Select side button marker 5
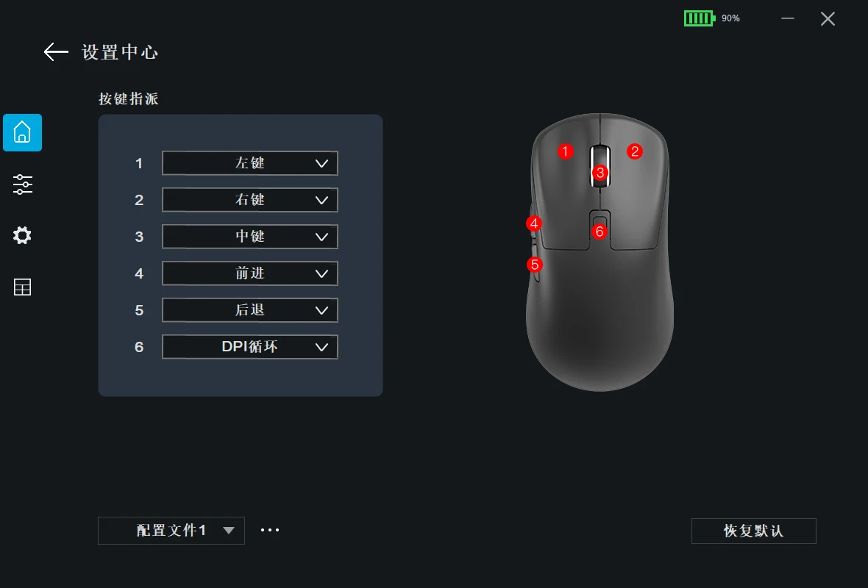 pyautogui.click(x=534, y=265)
